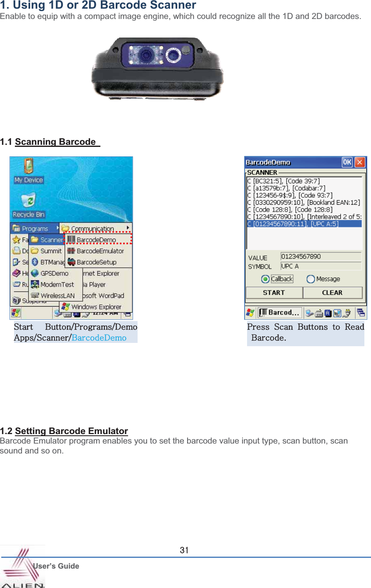Open the Scanner folder submenu
Image resolution: width=371 pixels, height=588 pixels.
(x=45, y=239)
